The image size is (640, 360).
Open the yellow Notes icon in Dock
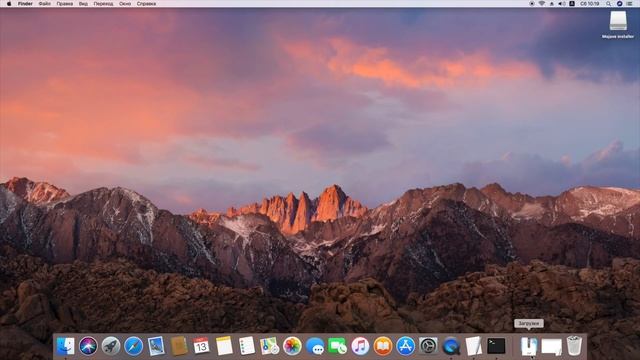pos(224,346)
